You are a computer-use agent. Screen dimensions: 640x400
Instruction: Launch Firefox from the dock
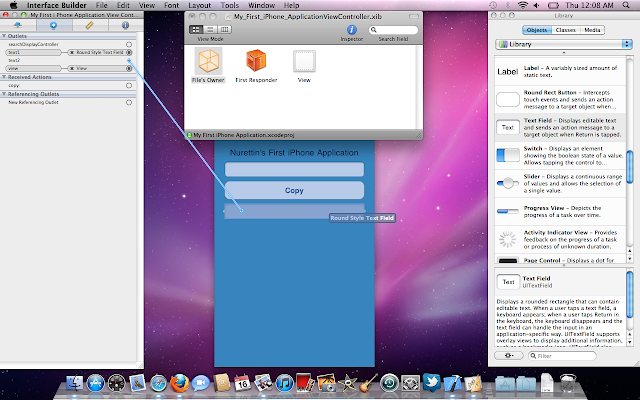(179, 383)
